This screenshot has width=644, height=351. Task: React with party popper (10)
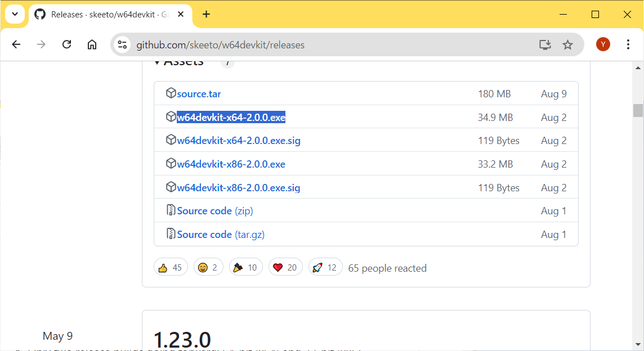pyautogui.click(x=245, y=267)
